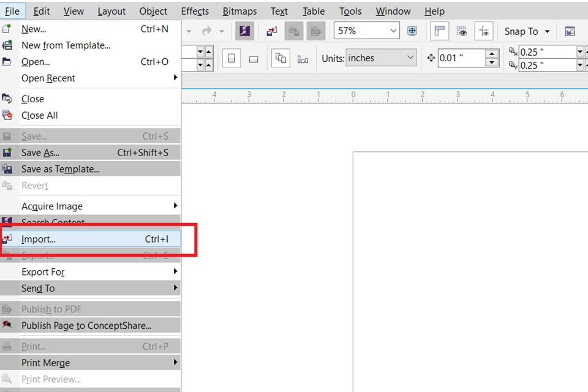Open the Bitmaps menu

point(239,11)
